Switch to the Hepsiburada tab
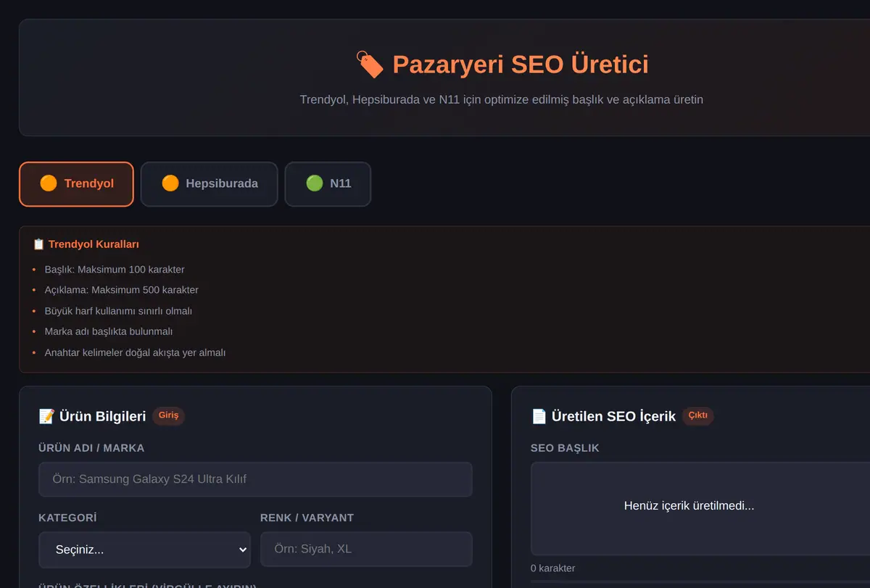The image size is (870, 588). 210,184
